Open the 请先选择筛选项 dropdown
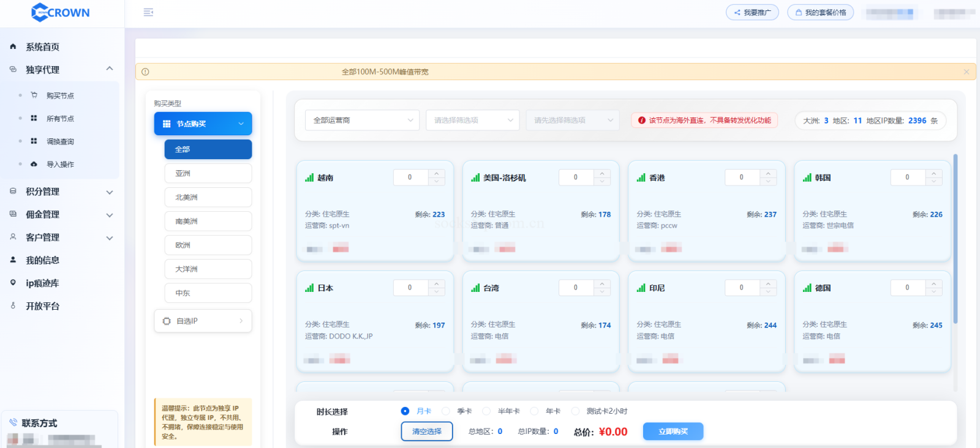The height and width of the screenshot is (448, 980). coord(573,120)
